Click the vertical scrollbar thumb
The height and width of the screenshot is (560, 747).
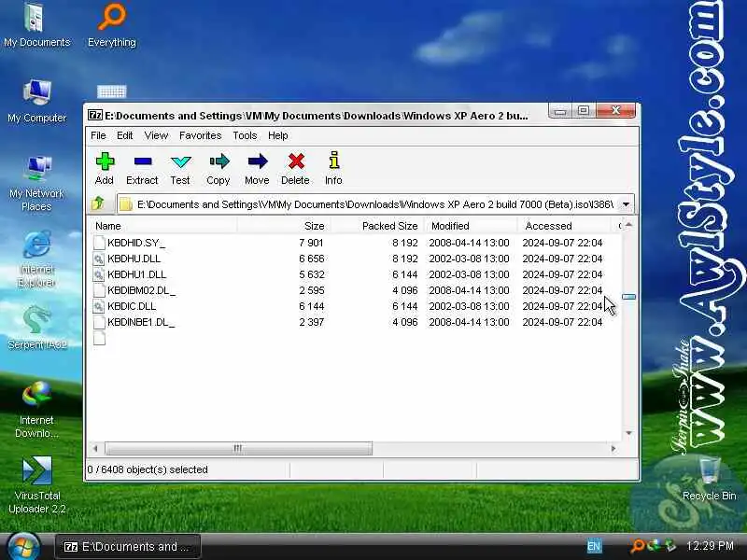coord(628,297)
